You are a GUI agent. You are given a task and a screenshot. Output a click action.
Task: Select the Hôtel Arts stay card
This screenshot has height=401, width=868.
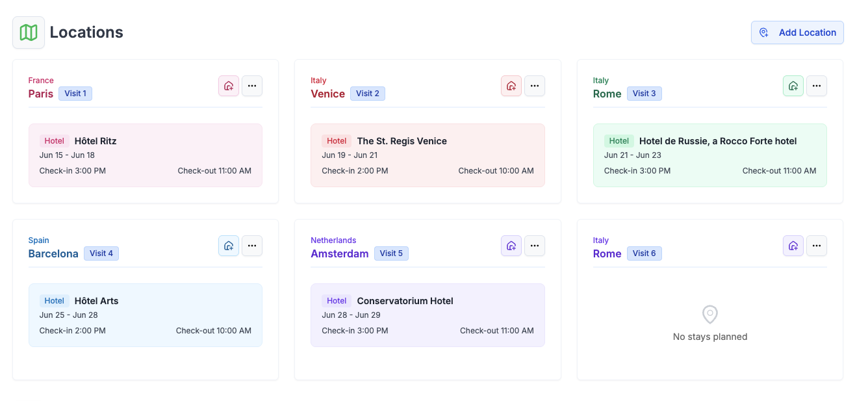pyautogui.click(x=145, y=315)
